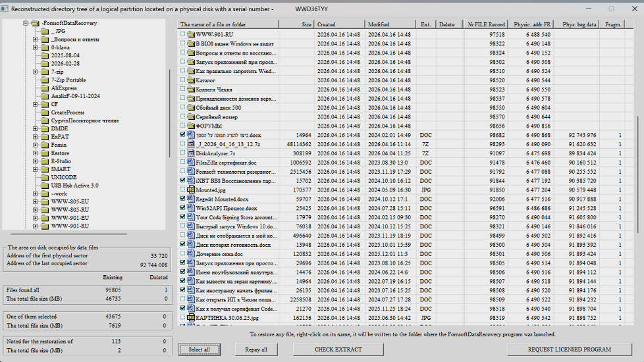
Task: Sort by the Ext. column header
Action: tap(425, 24)
